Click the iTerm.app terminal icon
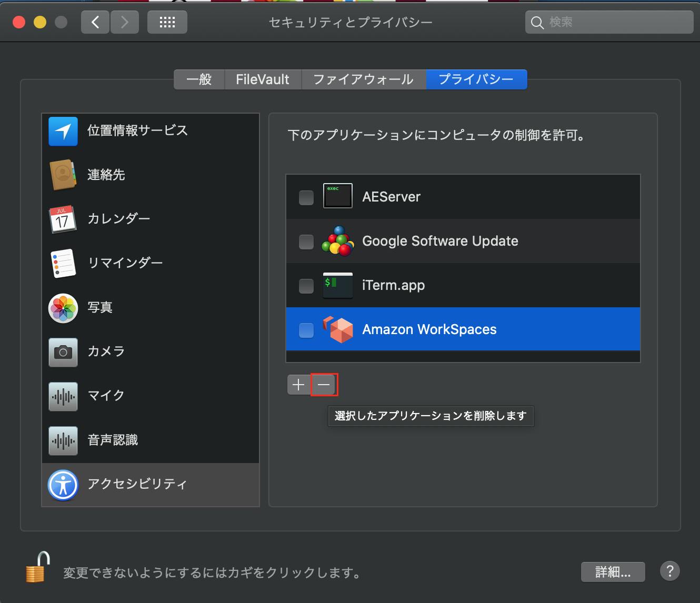This screenshot has height=603, width=700. pos(337,285)
